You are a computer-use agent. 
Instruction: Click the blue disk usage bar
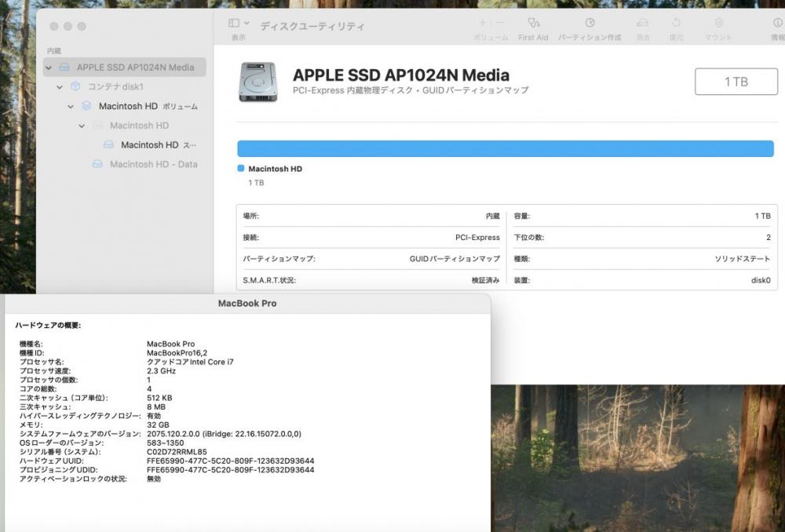[506, 148]
